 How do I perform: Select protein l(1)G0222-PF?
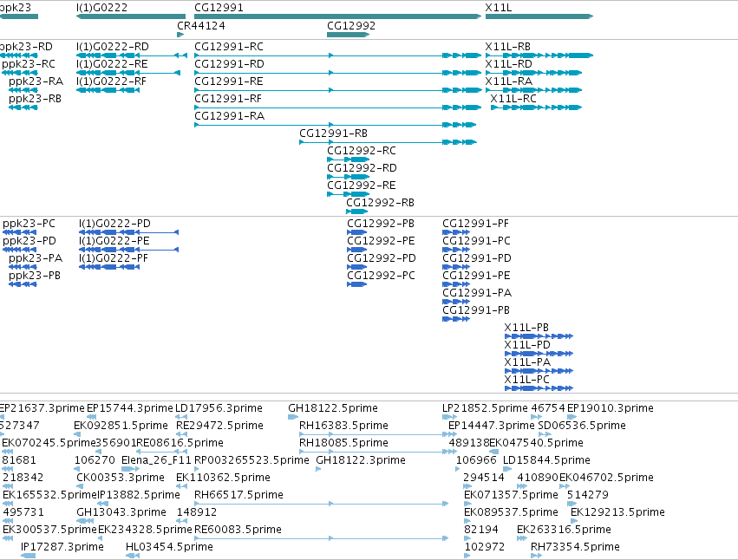tap(109, 267)
